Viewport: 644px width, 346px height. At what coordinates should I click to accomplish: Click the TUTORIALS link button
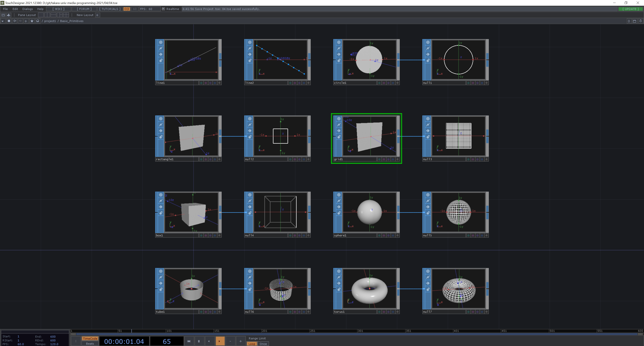pyautogui.click(x=110, y=9)
